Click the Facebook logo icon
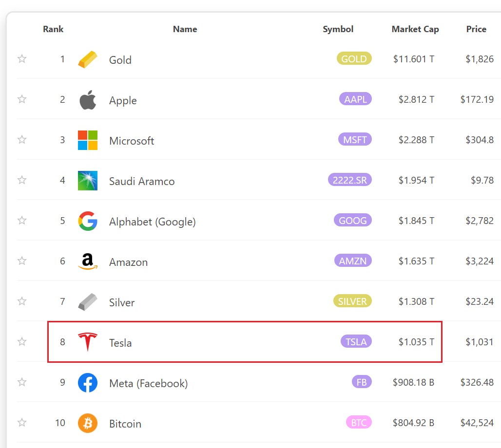Image resolution: width=501 pixels, height=448 pixels. 88,383
